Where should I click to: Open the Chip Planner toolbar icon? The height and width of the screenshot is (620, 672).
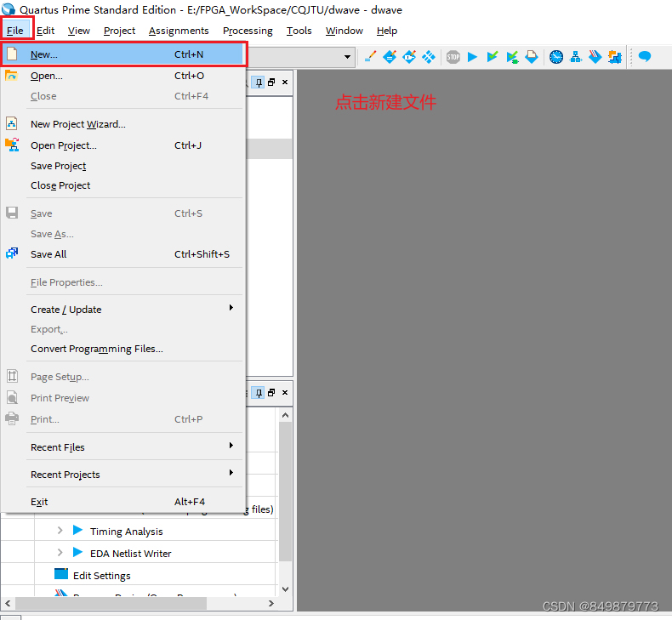pyautogui.click(x=429, y=57)
